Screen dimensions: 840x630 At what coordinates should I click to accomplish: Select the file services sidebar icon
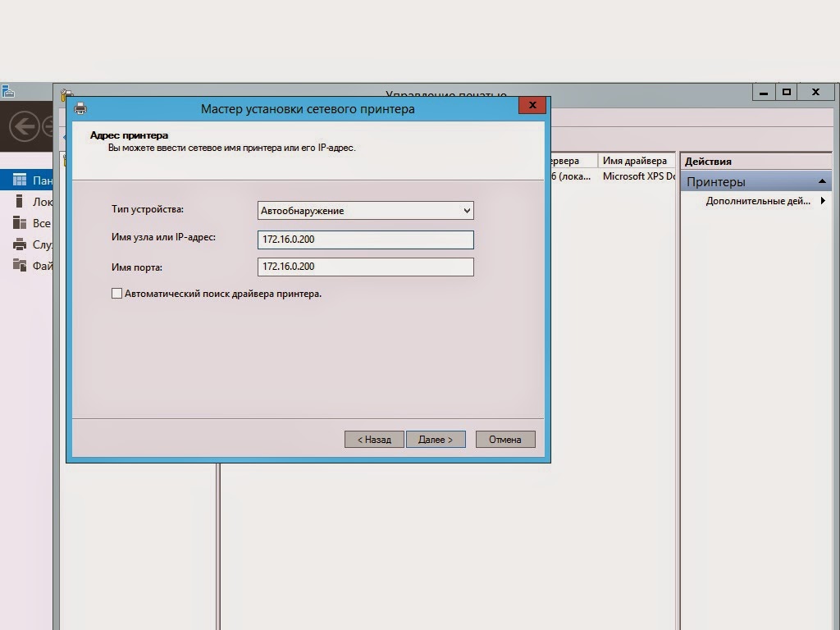[20, 265]
